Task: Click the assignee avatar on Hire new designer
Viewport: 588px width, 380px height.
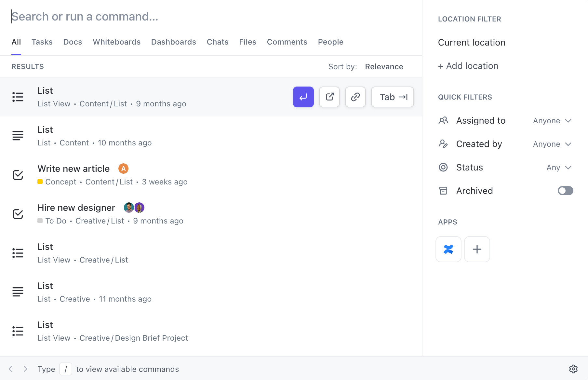Action: point(128,207)
